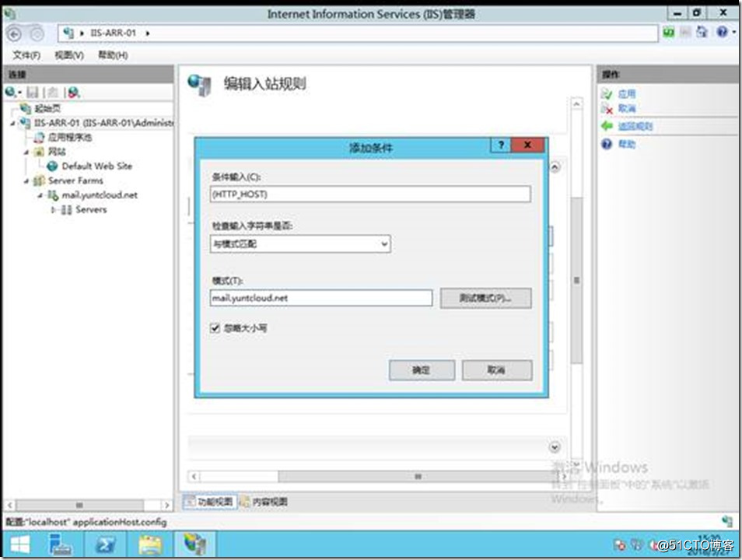Open File Explorer from taskbar

pyautogui.click(x=150, y=544)
